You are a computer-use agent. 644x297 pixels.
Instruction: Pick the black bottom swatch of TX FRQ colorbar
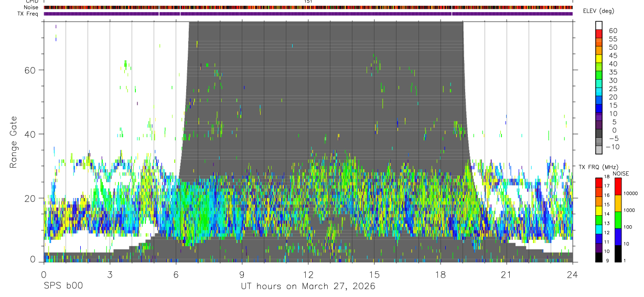(598, 257)
